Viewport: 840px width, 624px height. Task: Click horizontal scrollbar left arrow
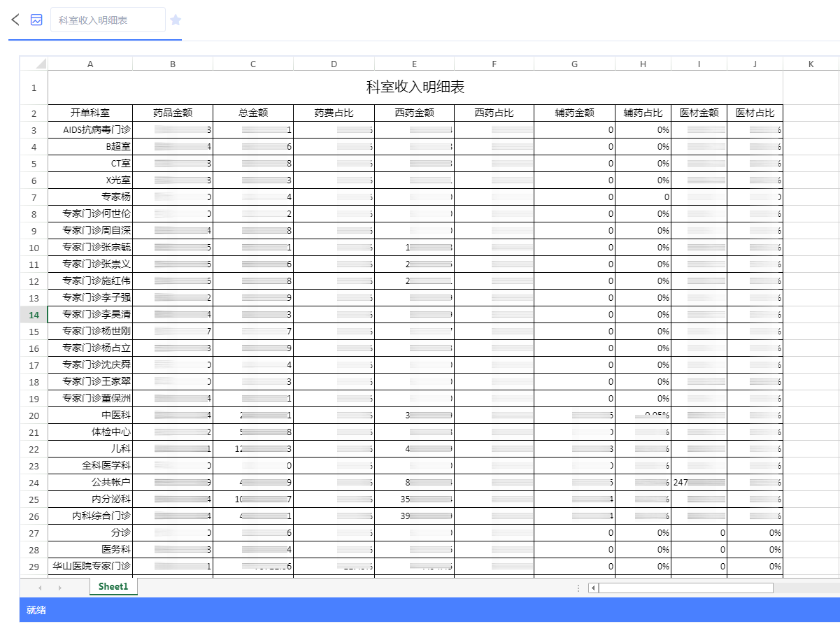click(593, 588)
